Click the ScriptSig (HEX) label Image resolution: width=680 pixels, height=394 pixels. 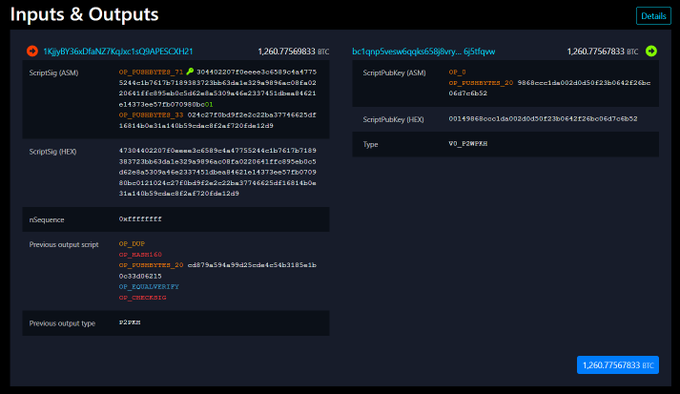(x=53, y=152)
